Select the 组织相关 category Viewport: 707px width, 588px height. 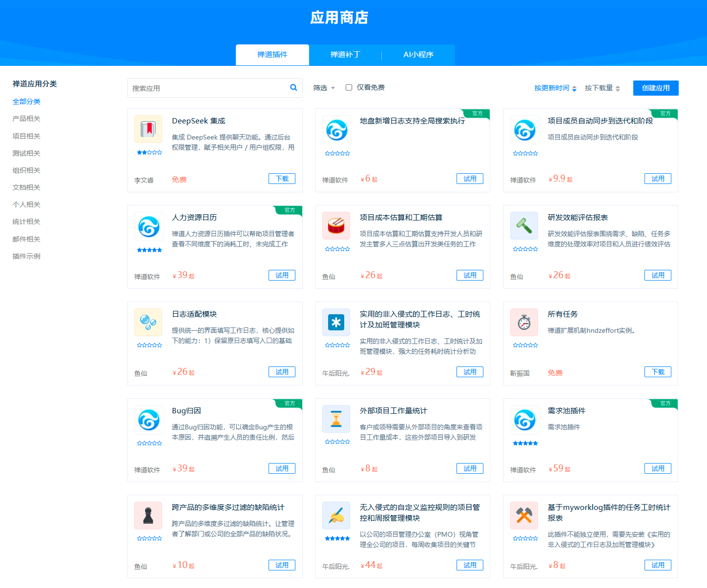26,170
